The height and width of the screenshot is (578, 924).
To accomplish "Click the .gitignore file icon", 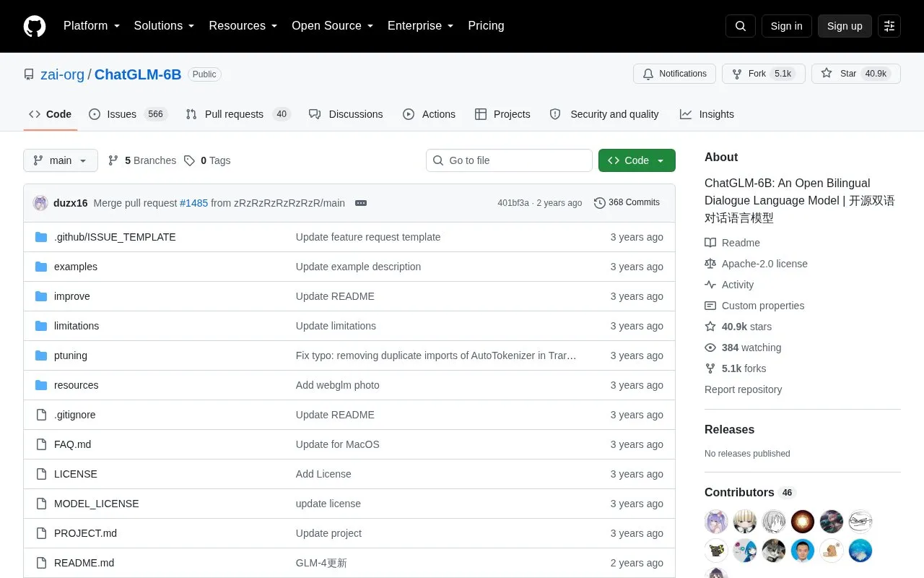I will tap(41, 415).
